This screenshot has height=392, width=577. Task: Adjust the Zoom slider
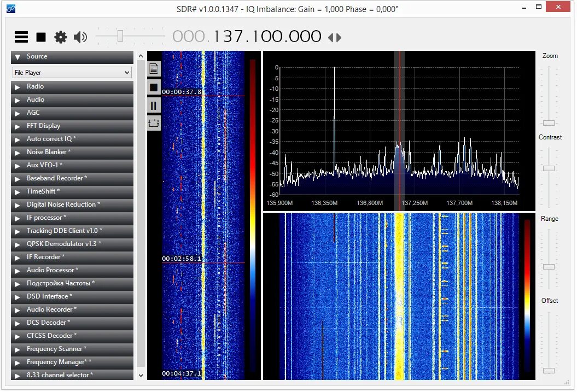point(549,123)
